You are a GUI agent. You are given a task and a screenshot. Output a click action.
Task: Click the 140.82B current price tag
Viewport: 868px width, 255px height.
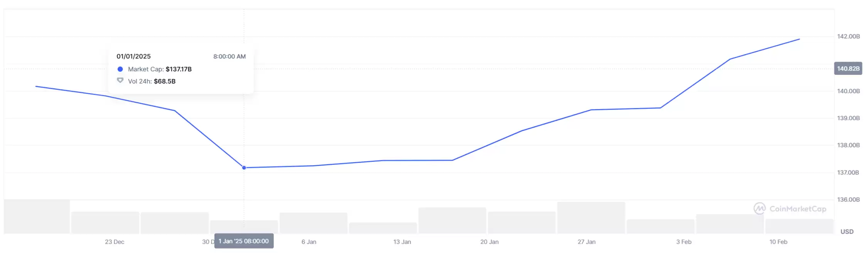[x=848, y=69]
